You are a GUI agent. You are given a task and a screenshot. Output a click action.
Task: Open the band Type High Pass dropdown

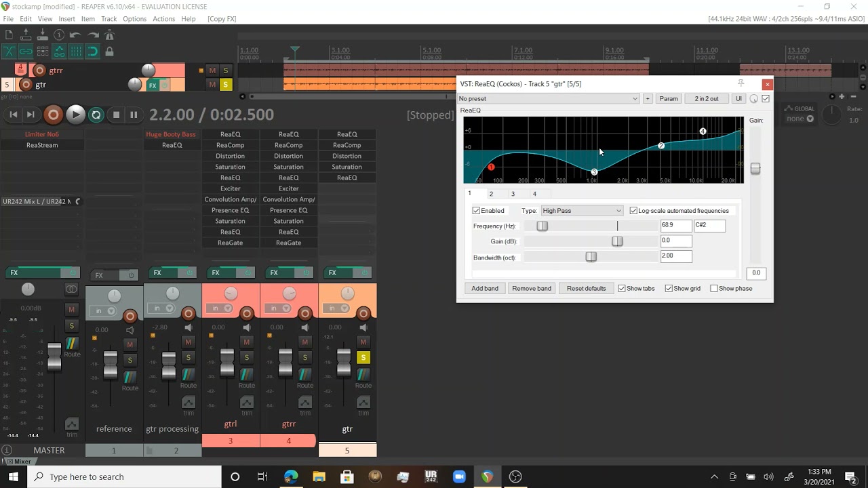pyautogui.click(x=581, y=211)
